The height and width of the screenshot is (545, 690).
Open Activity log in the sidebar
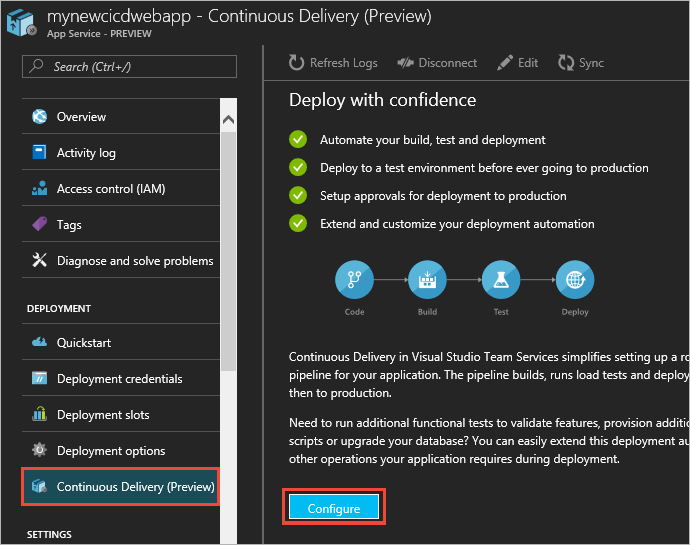point(121,152)
